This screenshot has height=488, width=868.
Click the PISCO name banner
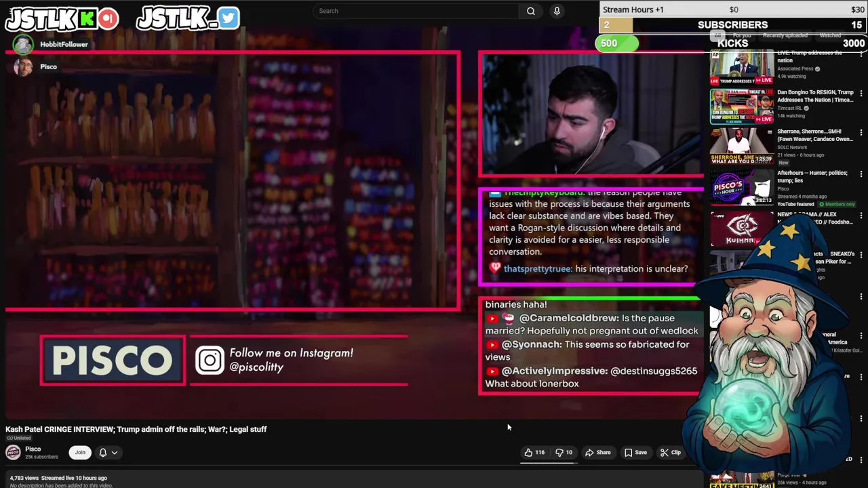(113, 361)
